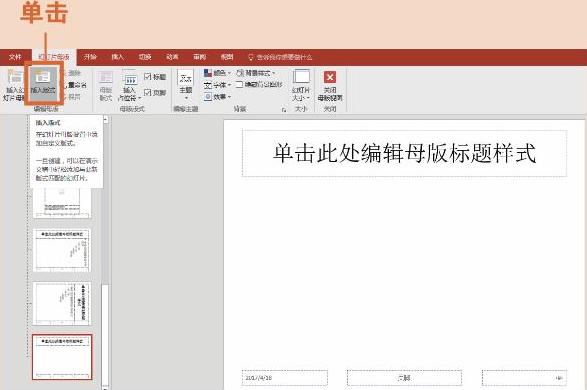Viewport: 587px width, 390px height.
Task: Click the Close Master View red X
Action: coord(330,77)
